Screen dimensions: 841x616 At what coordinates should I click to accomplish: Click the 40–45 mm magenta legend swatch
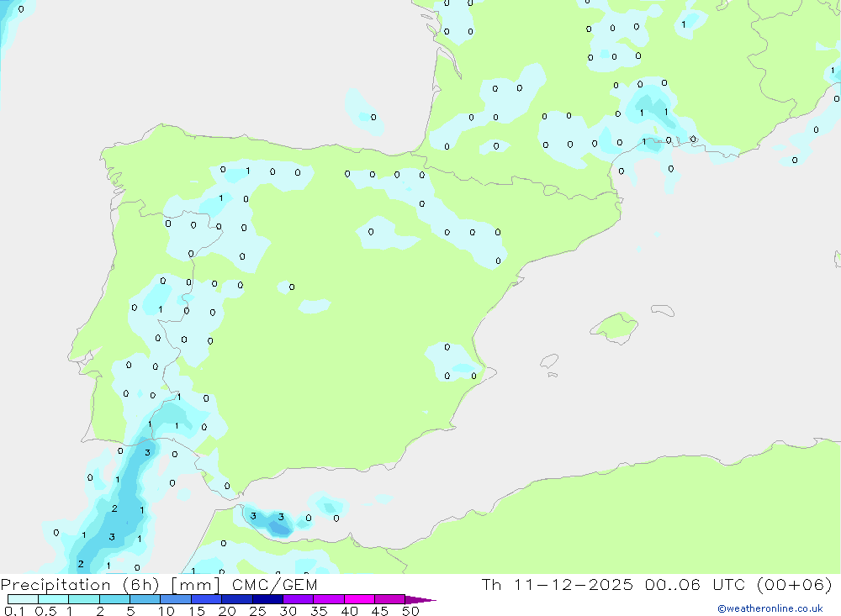coord(359,599)
